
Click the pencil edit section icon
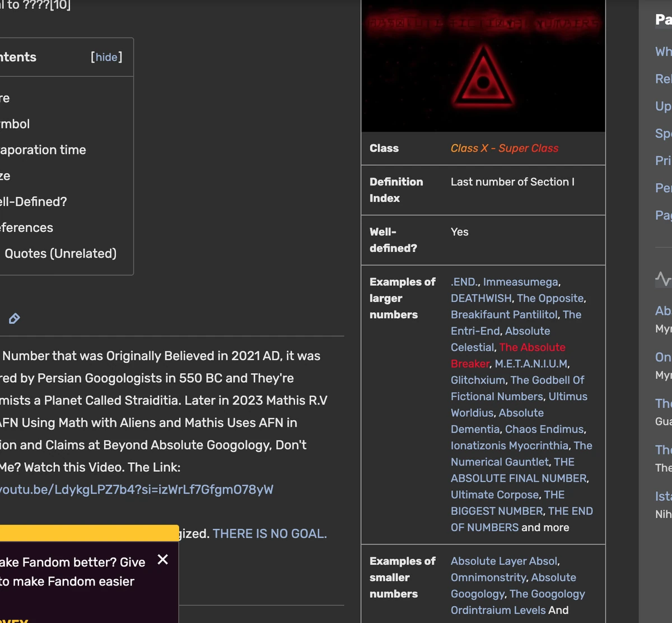point(15,319)
